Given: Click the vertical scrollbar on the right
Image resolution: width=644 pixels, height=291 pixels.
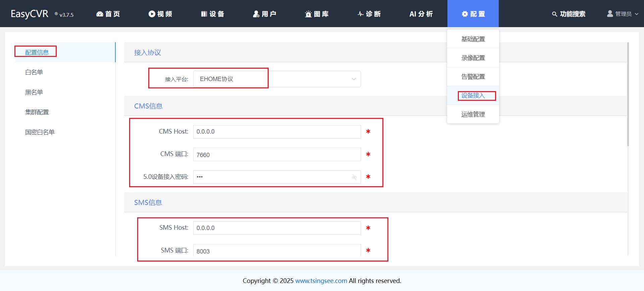Looking at the screenshot, I should coord(628,94).
